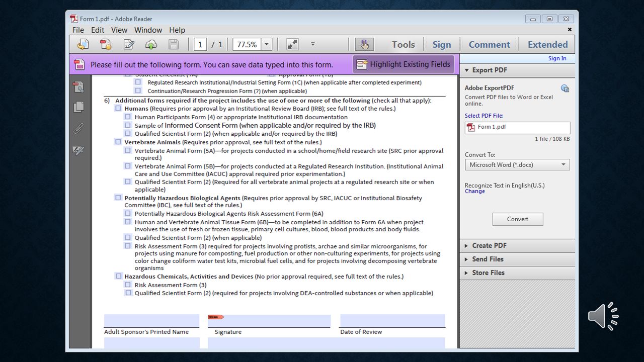Screen dimensions: 644x362
Task: Open the toolbar customize small arrow
Action: coord(312,44)
